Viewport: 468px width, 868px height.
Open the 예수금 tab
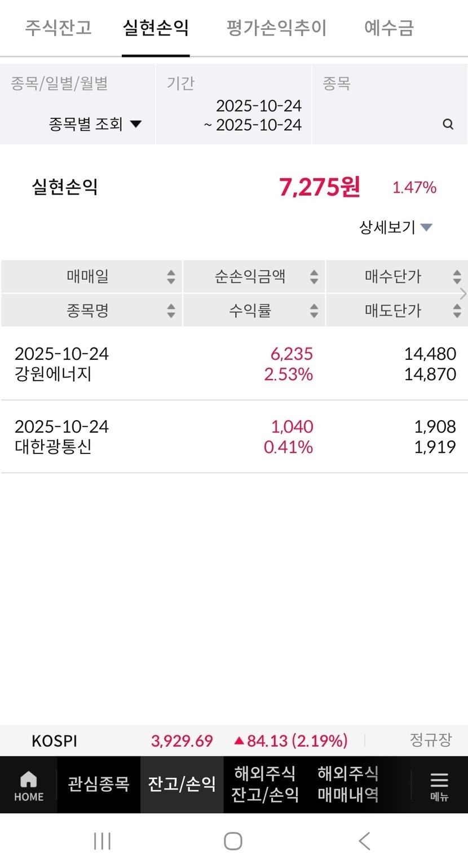click(389, 28)
